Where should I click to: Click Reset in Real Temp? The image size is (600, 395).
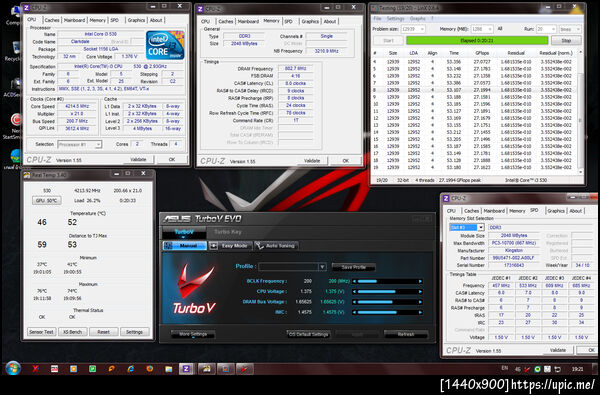103,332
